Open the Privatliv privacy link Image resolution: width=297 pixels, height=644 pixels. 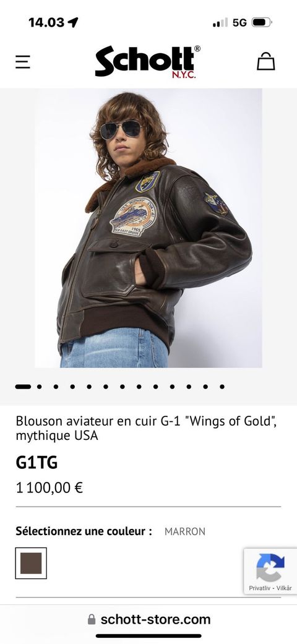pos(260,588)
